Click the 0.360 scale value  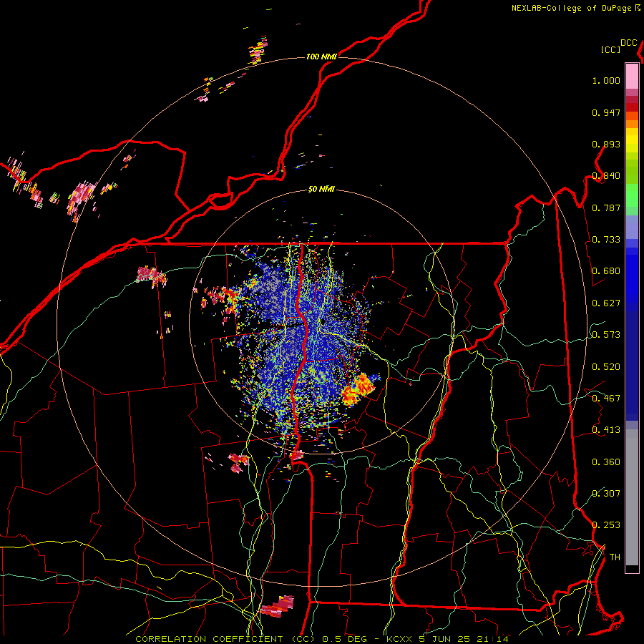(606, 462)
